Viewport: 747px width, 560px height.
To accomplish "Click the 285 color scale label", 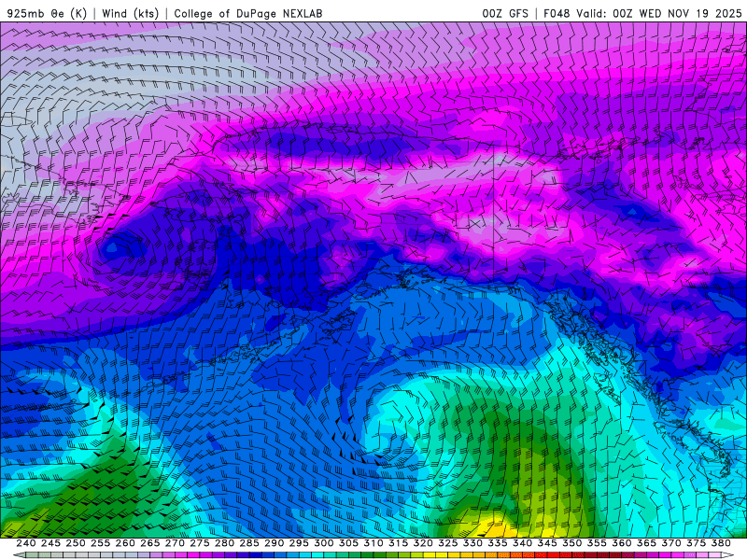I will click(249, 543).
